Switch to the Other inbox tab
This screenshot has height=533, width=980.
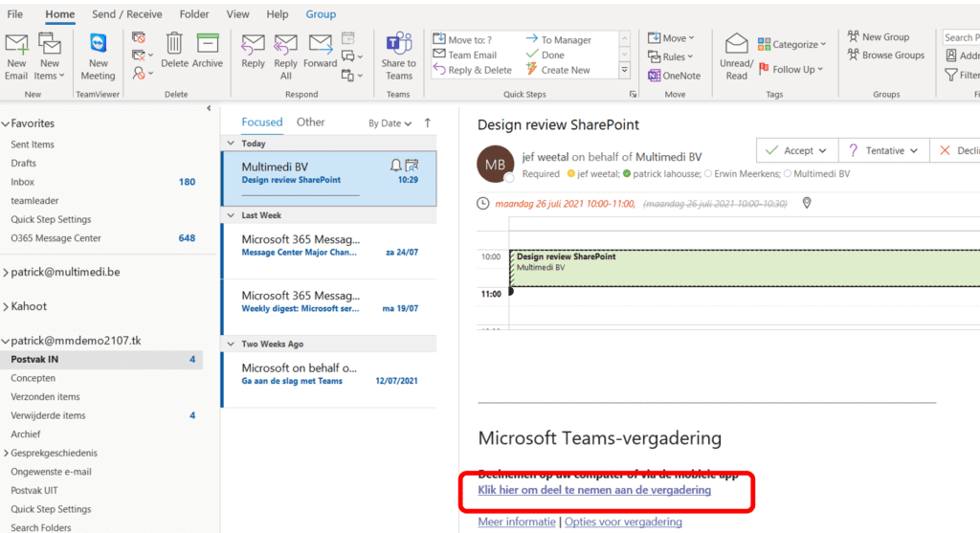coord(311,122)
